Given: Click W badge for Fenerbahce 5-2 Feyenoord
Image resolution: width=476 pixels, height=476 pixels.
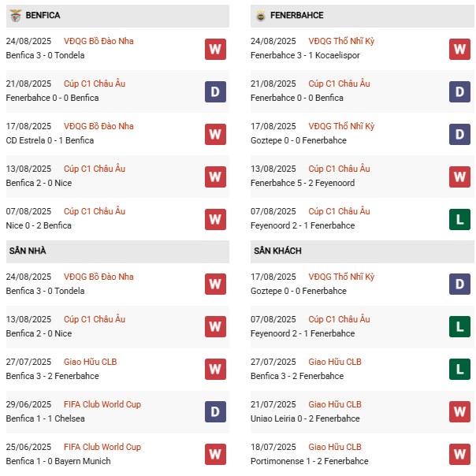Looking at the screenshot, I should coord(460,177).
